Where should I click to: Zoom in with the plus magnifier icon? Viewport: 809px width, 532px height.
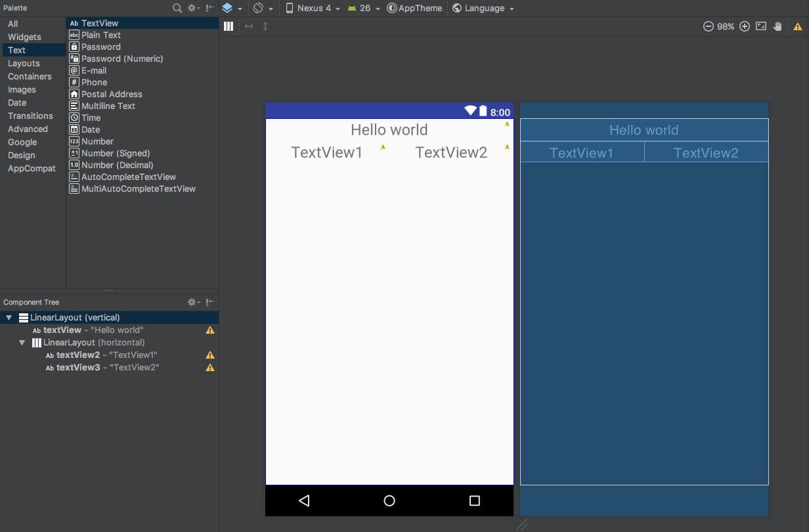click(744, 26)
